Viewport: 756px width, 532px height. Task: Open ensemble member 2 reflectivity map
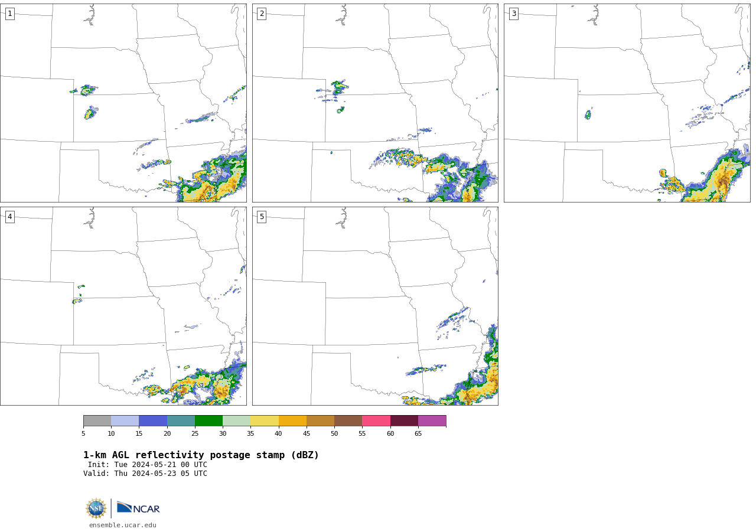[x=375, y=103]
